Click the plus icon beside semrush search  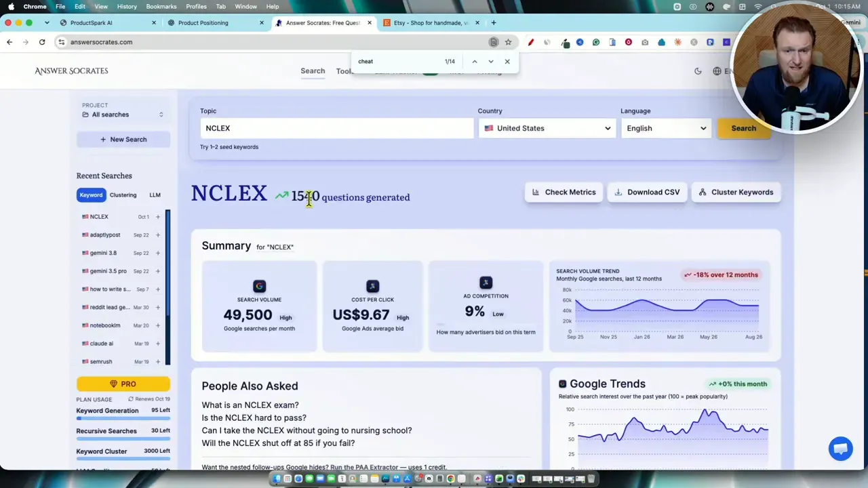click(x=158, y=362)
